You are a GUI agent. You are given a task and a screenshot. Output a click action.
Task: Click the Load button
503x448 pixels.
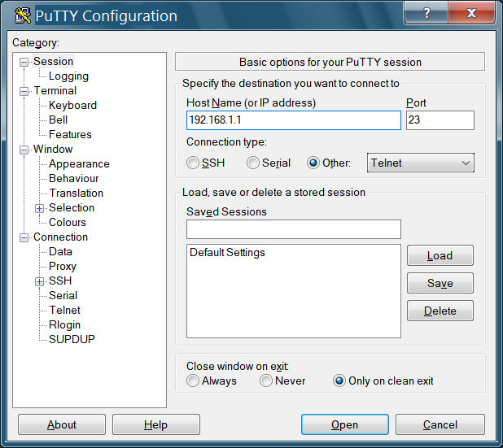pos(440,255)
